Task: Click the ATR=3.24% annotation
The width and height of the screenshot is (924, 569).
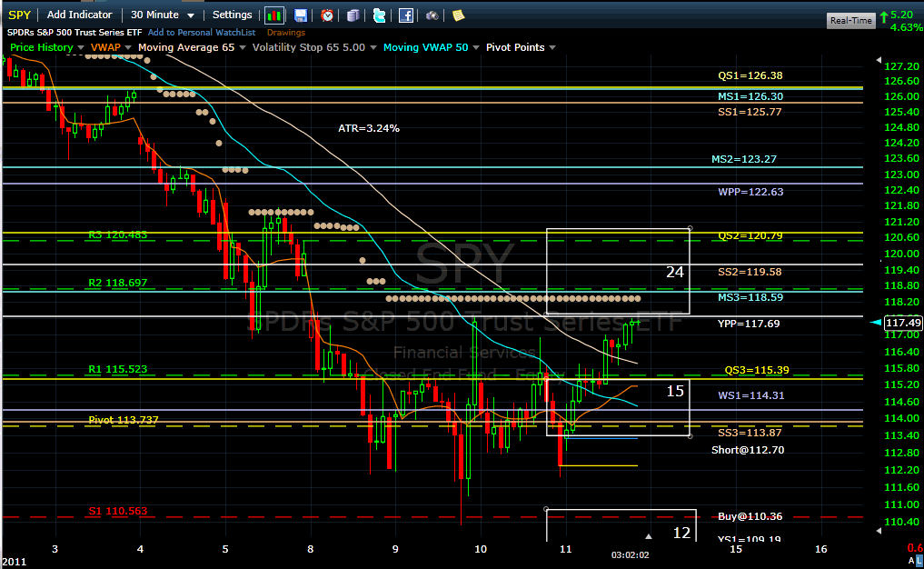Action: pyautogui.click(x=369, y=128)
